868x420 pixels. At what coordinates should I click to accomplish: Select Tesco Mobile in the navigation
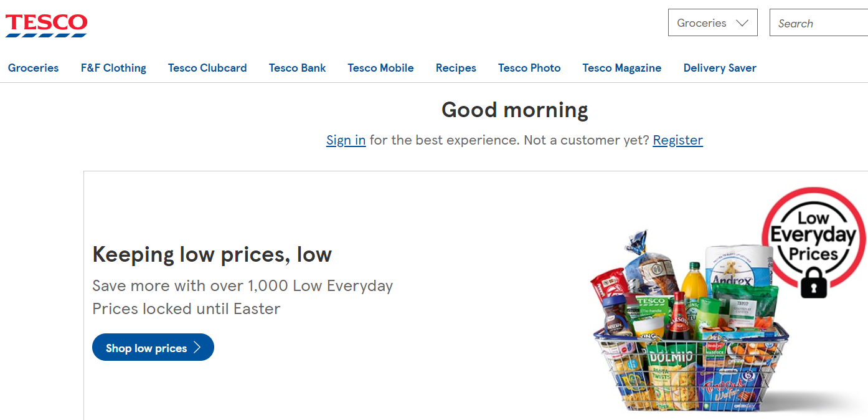(x=380, y=68)
